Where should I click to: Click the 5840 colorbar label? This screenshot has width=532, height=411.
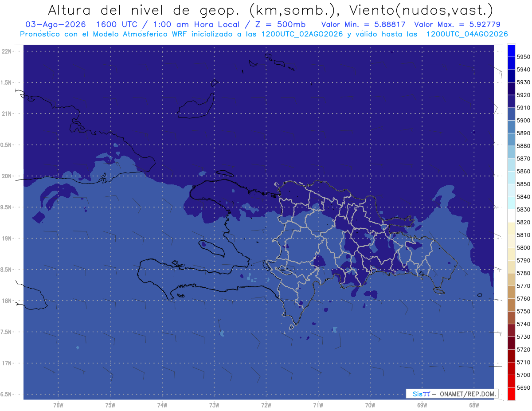pos(523,197)
